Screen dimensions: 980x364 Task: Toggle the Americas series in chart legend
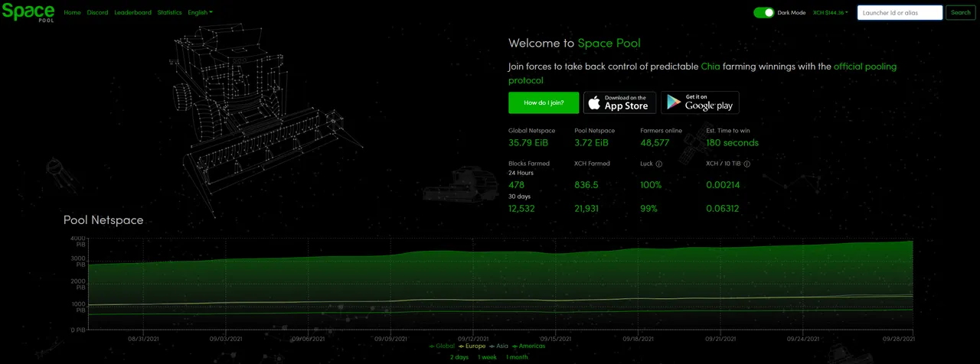click(x=528, y=346)
